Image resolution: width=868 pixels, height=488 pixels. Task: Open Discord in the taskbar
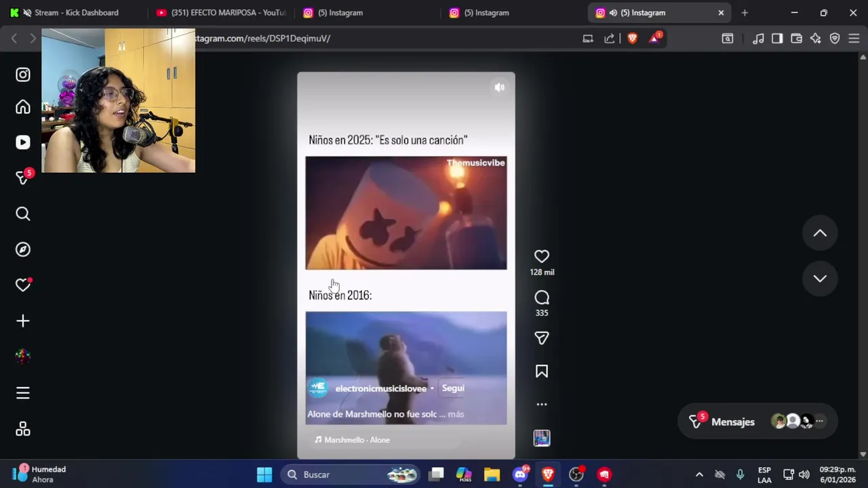pos(520,474)
